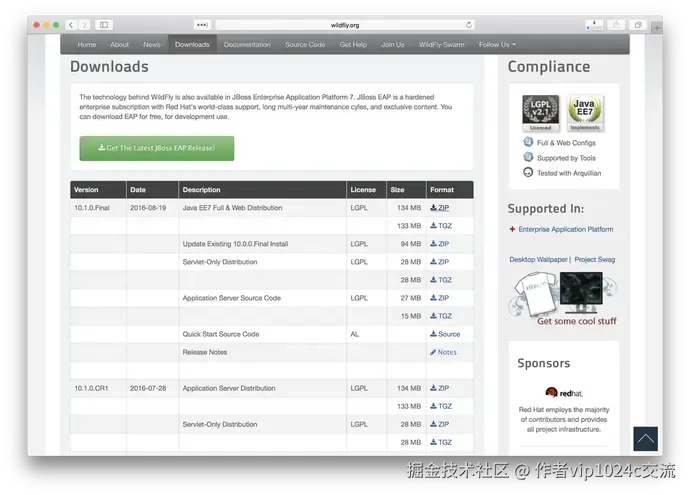Download 10.1.0.Final Servlet-Only ZIP below update row
690x495 pixels.
point(440,262)
